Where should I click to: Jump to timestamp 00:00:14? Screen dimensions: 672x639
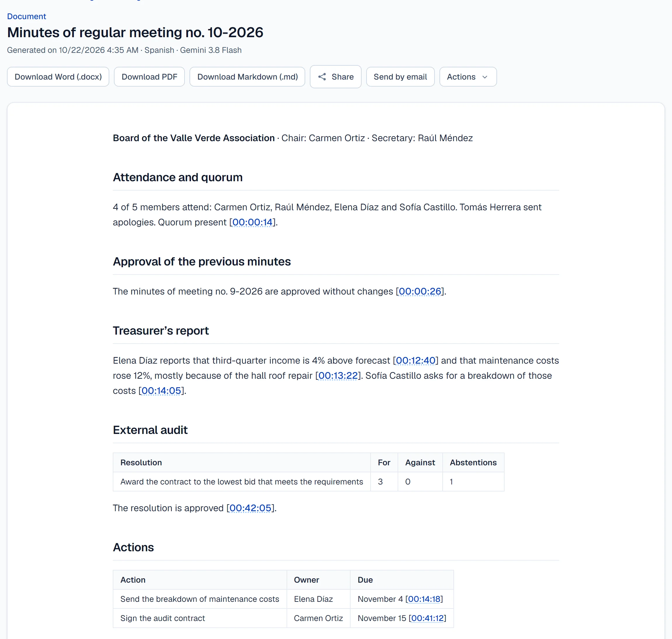click(252, 222)
